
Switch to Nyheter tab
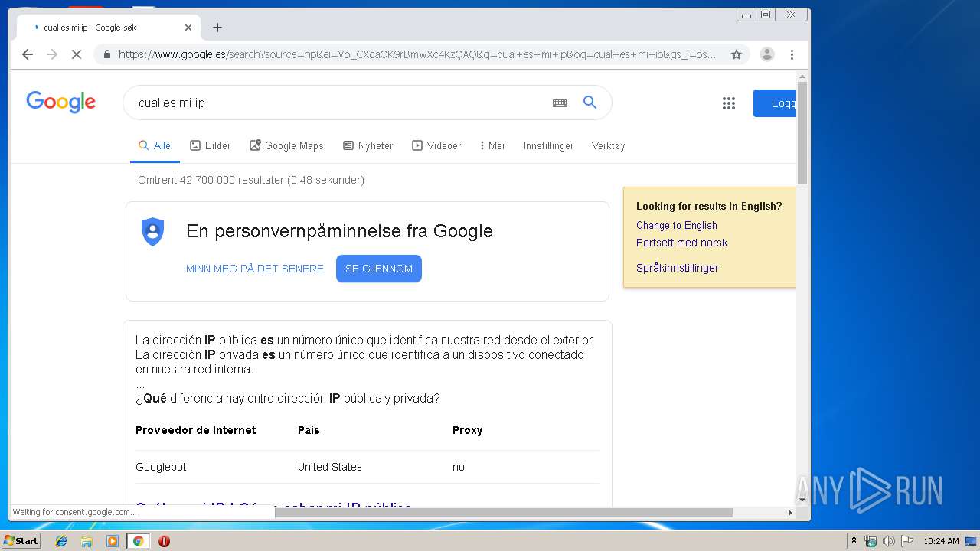pyautogui.click(x=368, y=145)
